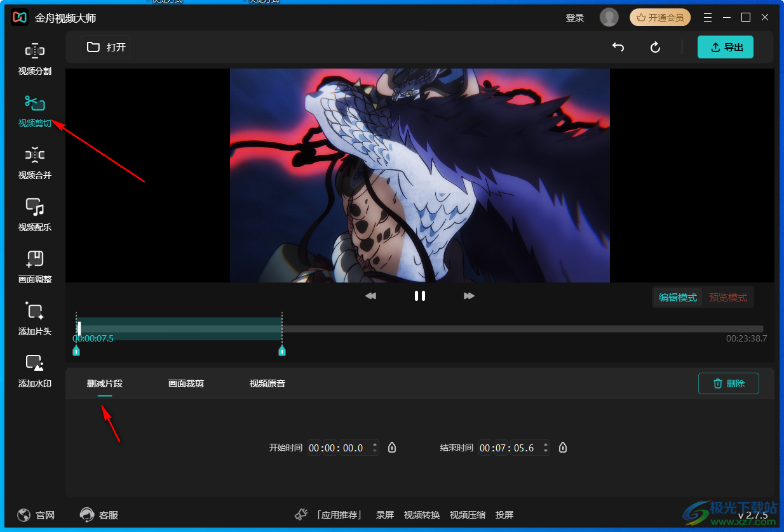Click the 登录 (login) link
The height and width of the screenshot is (532, 784).
tap(575, 18)
